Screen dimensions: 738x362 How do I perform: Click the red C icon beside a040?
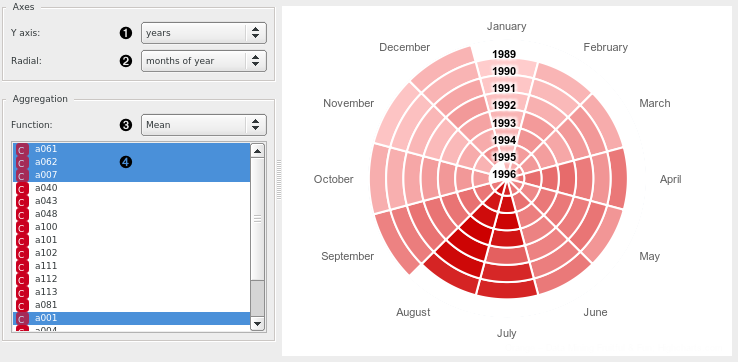pos(22,189)
